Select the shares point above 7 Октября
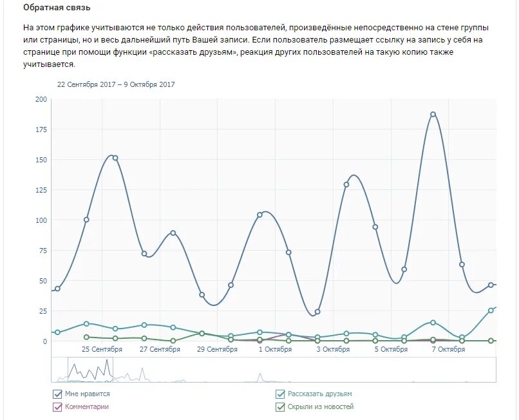The width and height of the screenshot is (519, 420). (x=433, y=322)
